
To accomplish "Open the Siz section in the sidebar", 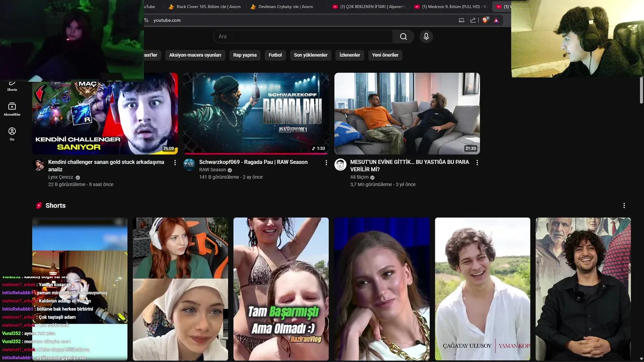I will tap(12, 134).
